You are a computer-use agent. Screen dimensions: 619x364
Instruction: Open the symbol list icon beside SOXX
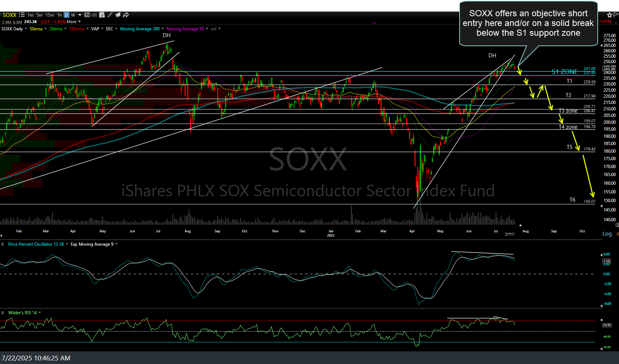[x=22, y=15]
